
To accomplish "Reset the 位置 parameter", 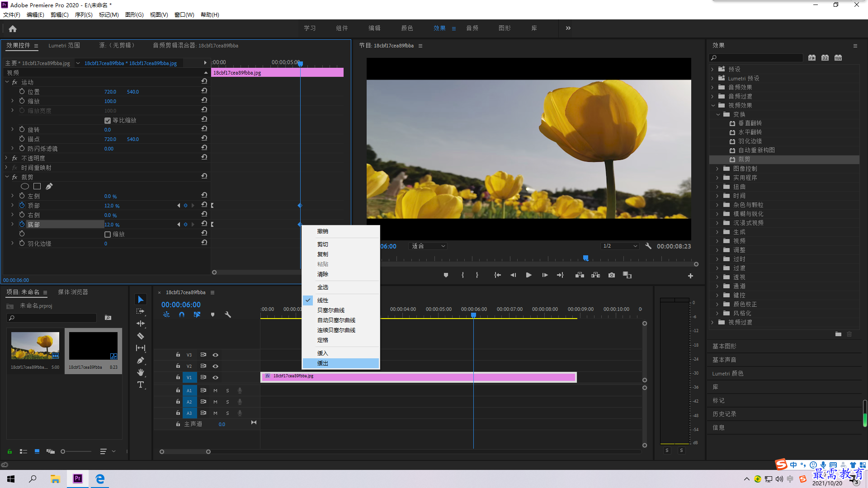I will (x=204, y=91).
